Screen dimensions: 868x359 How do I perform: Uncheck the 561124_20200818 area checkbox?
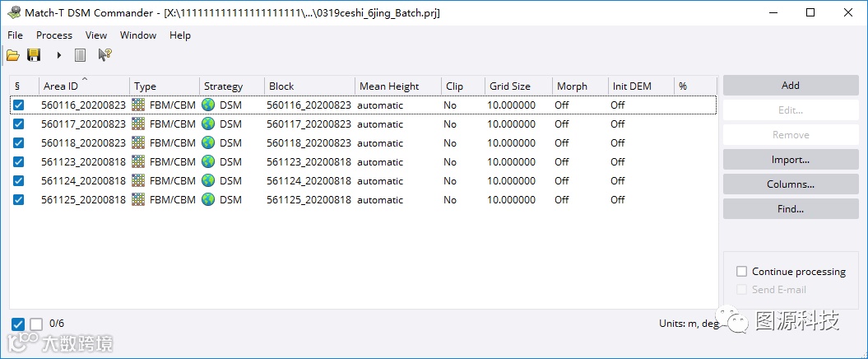point(18,180)
